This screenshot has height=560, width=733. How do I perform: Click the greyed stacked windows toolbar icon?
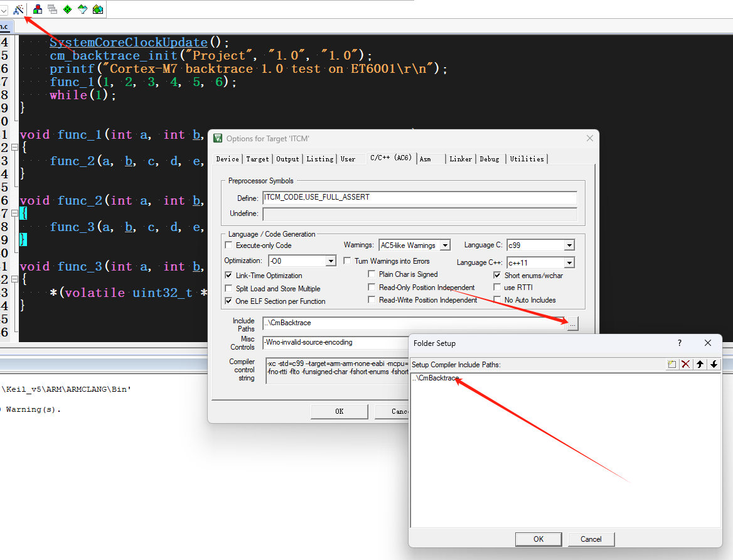(52, 9)
